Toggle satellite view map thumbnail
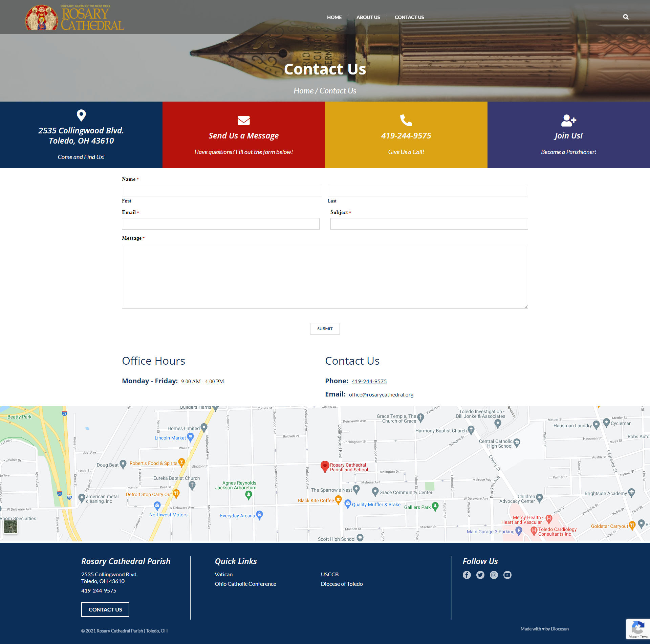This screenshot has height=644, width=650. 10,527
